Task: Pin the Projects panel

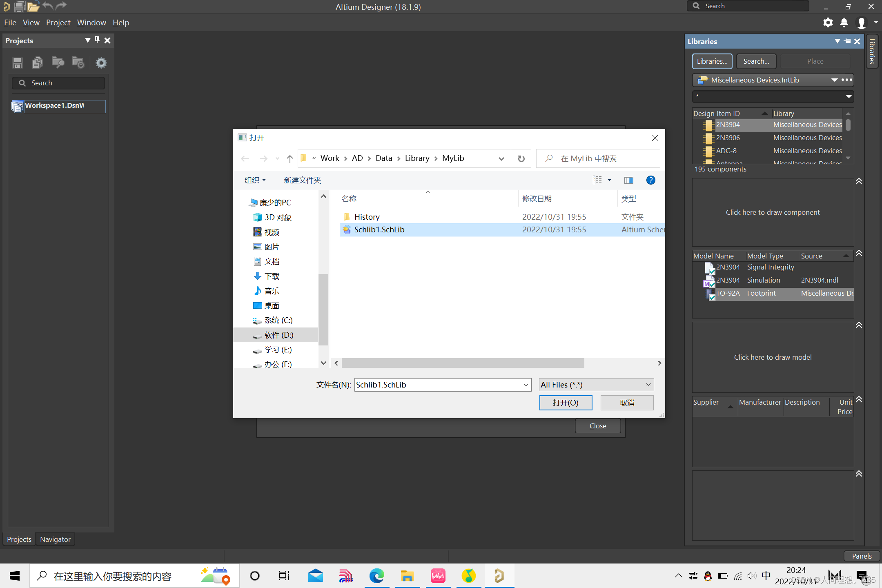Action: pos(97,40)
